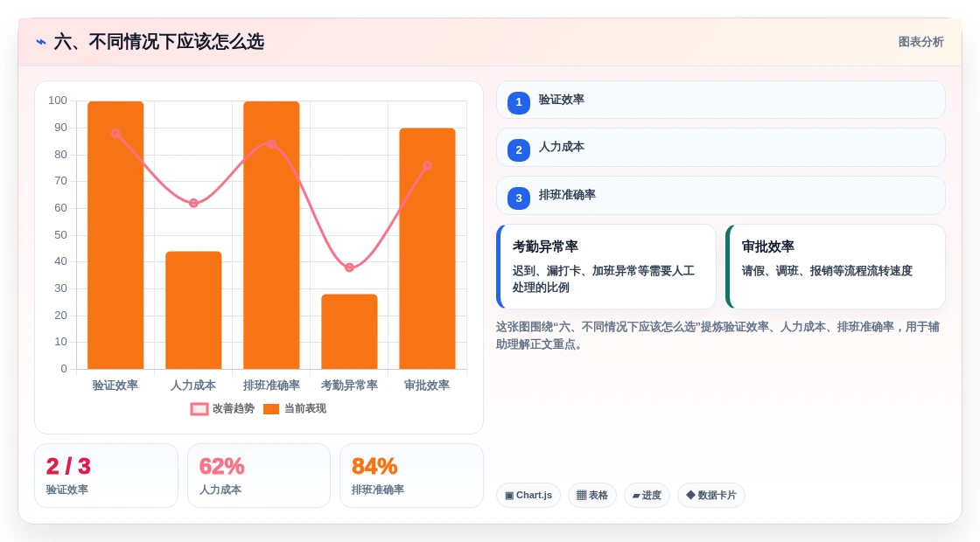Select the 数据卡片 tag
Viewport: 980px width, 542px height.
pyautogui.click(x=711, y=495)
